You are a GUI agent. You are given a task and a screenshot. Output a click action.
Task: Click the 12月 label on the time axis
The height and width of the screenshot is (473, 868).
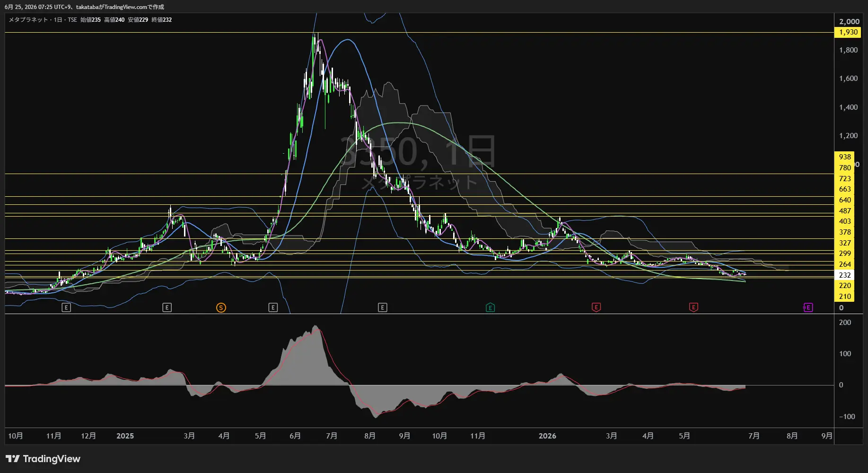pos(88,436)
